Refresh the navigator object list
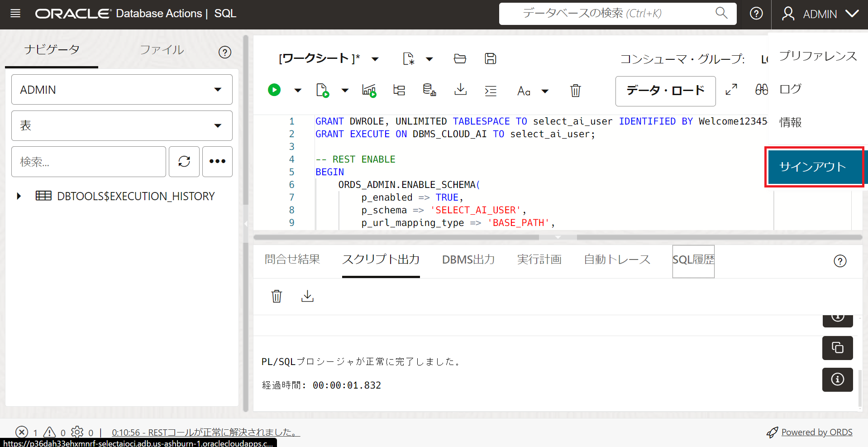Viewport: 868px width, 447px height. 184,161
